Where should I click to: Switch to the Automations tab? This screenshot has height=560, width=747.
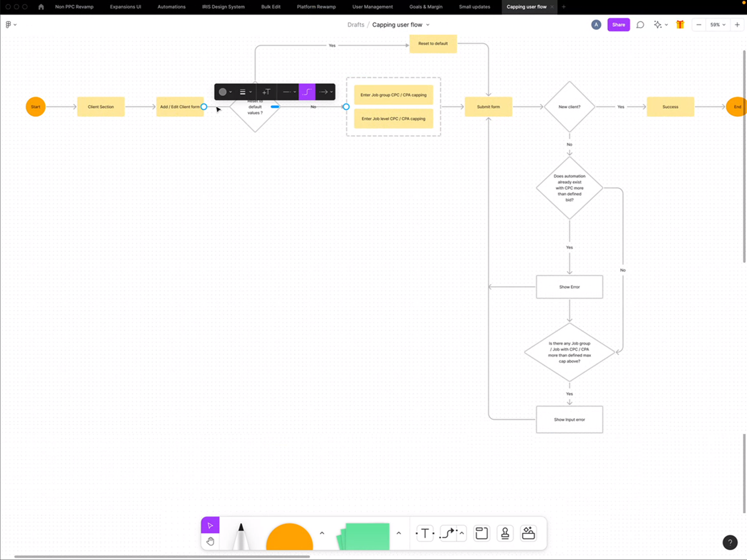pyautogui.click(x=171, y=7)
